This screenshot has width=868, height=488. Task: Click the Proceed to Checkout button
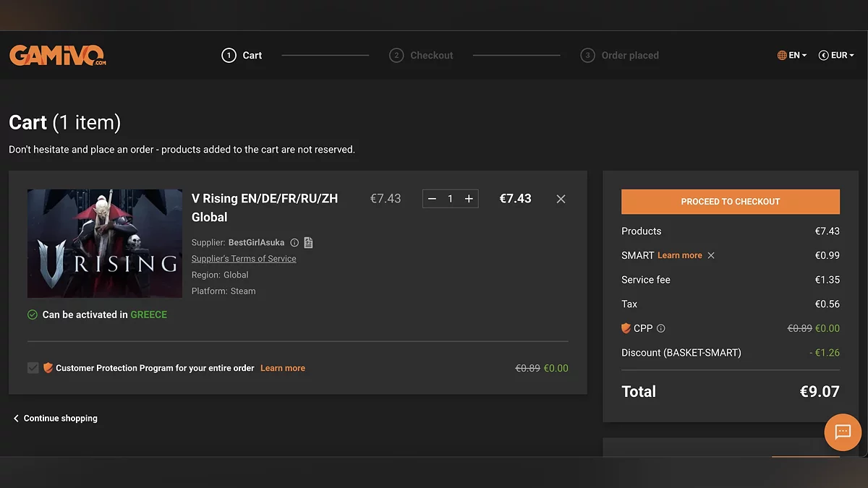[730, 202]
